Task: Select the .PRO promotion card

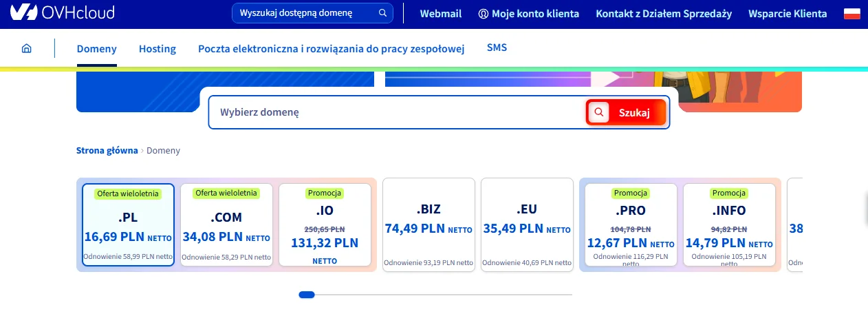Action: click(x=631, y=224)
